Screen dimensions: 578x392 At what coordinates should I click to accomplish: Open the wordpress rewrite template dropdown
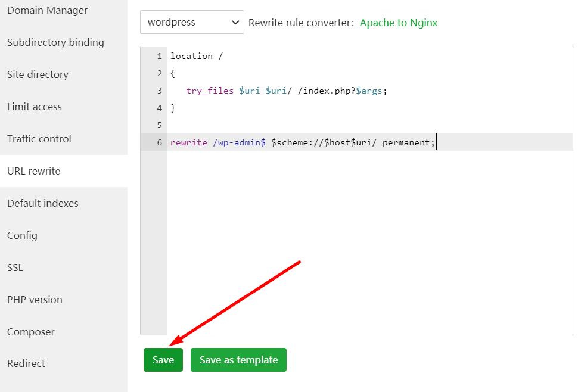pyautogui.click(x=192, y=23)
